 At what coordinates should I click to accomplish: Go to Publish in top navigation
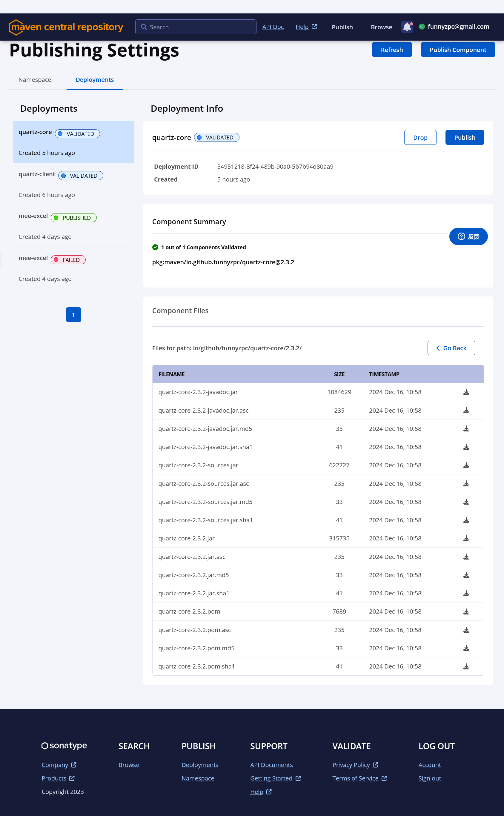pos(342,27)
